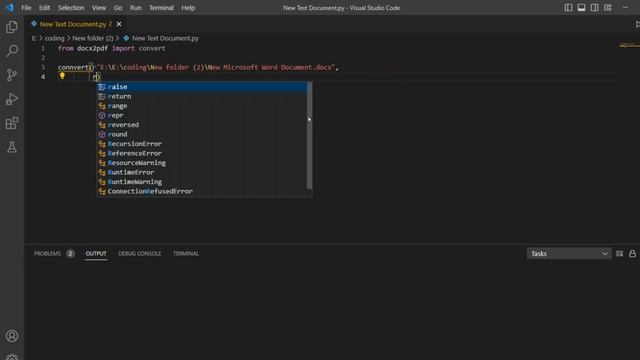This screenshot has height=360, width=640.
Task: Select the ConnectionRefusedError suggestion
Action: [202, 191]
